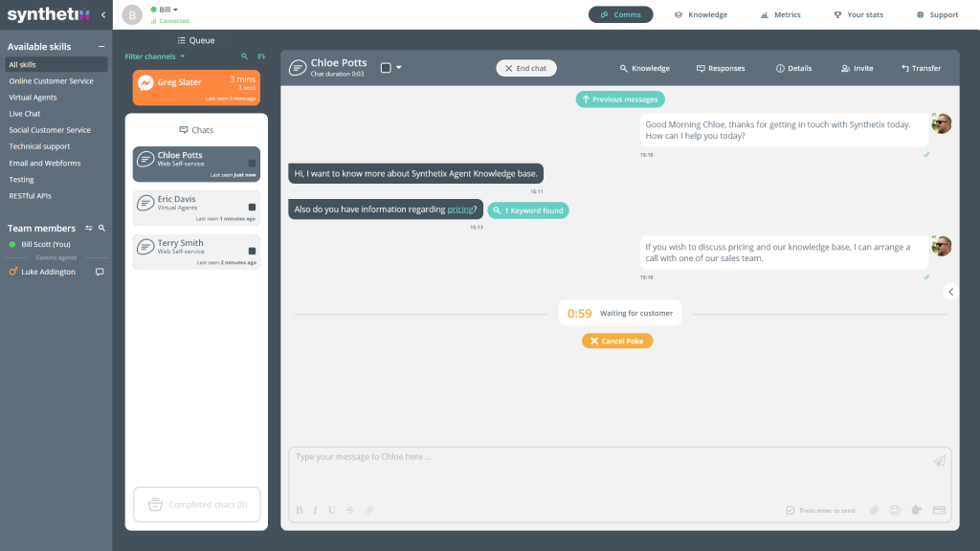
Task: Sort the queue with sort icon
Action: coord(261,56)
